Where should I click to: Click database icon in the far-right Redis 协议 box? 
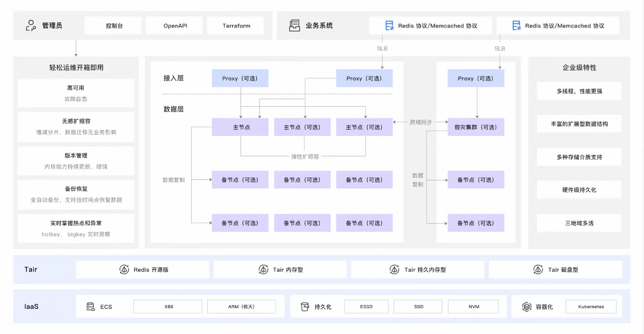coord(517,26)
